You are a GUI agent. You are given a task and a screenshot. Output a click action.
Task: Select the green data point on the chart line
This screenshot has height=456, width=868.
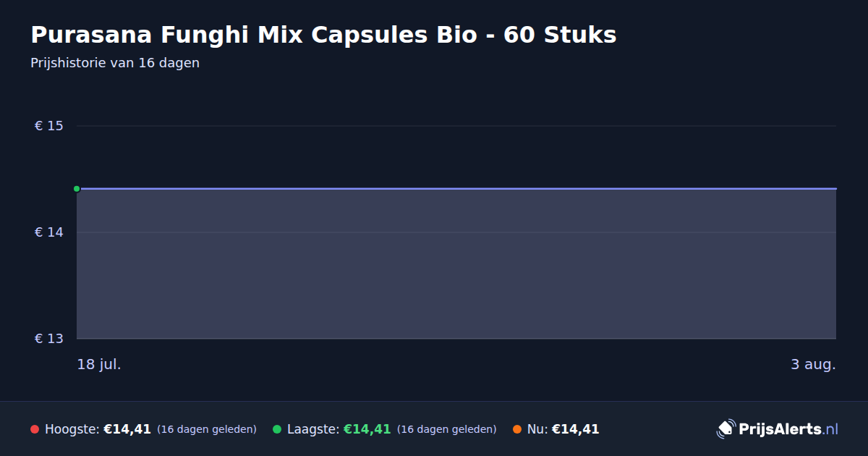click(77, 189)
